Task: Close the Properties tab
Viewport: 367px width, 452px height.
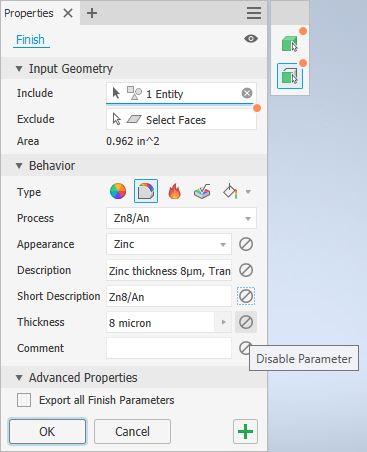Action: pos(68,13)
